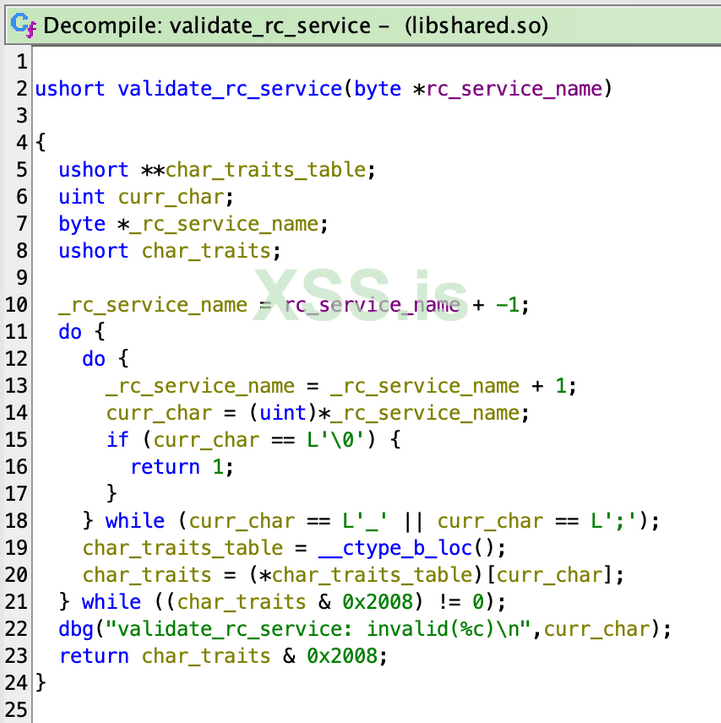Click line number 10 in the gutter

pyautogui.click(x=16, y=305)
